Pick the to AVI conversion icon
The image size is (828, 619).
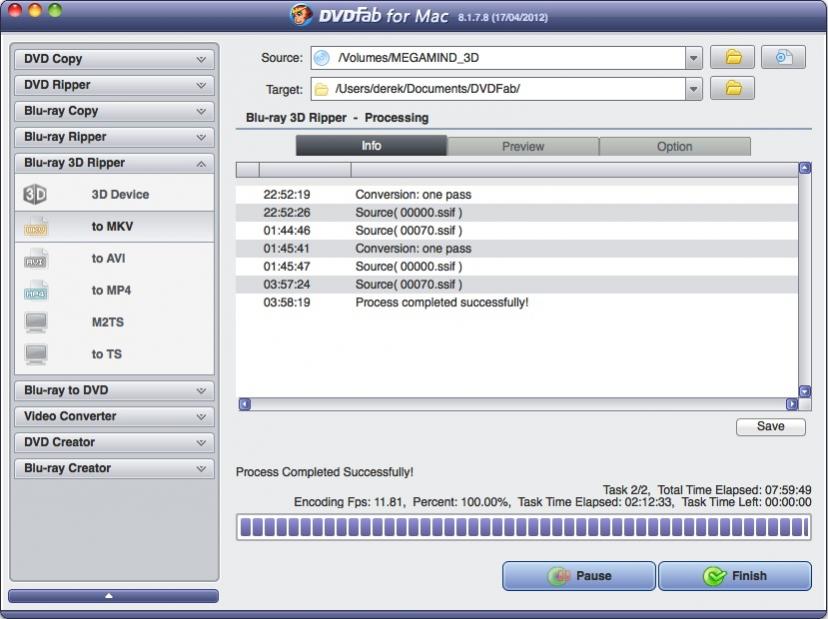click(x=35, y=259)
